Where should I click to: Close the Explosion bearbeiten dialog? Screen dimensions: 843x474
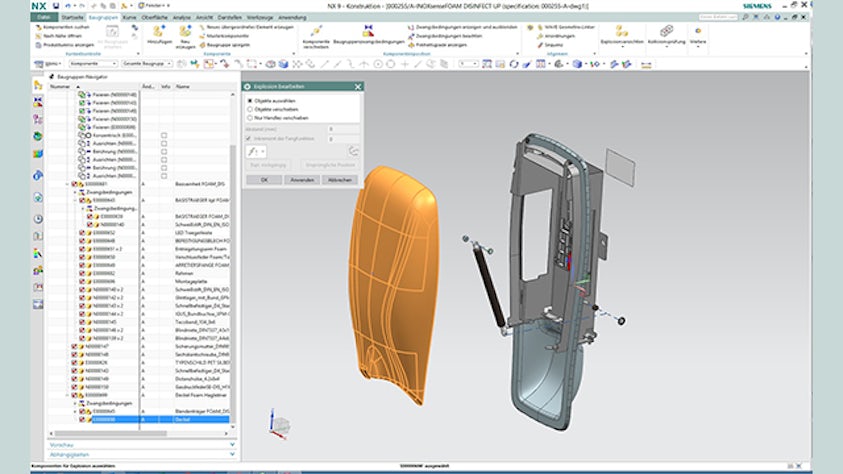click(358, 86)
